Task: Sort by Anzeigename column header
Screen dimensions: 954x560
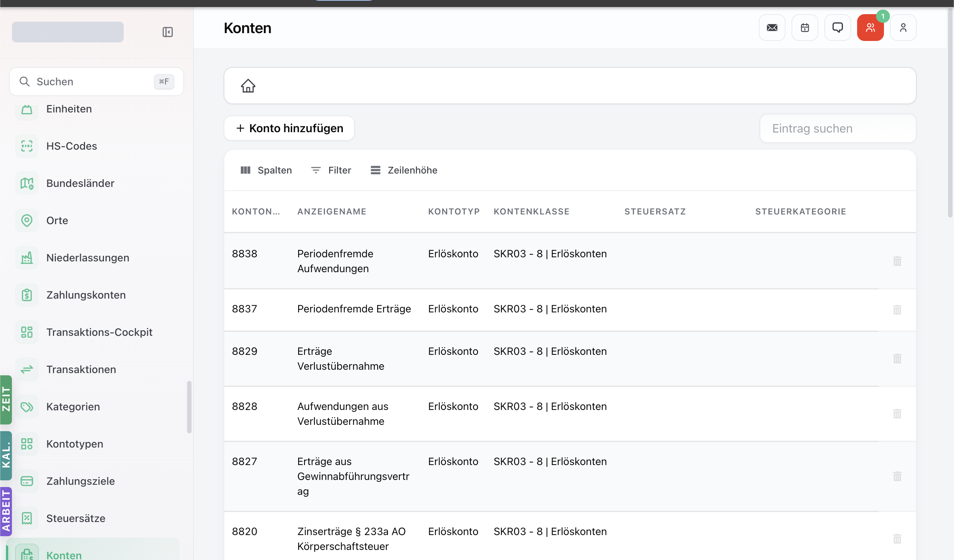Action: click(x=332, y=211)
